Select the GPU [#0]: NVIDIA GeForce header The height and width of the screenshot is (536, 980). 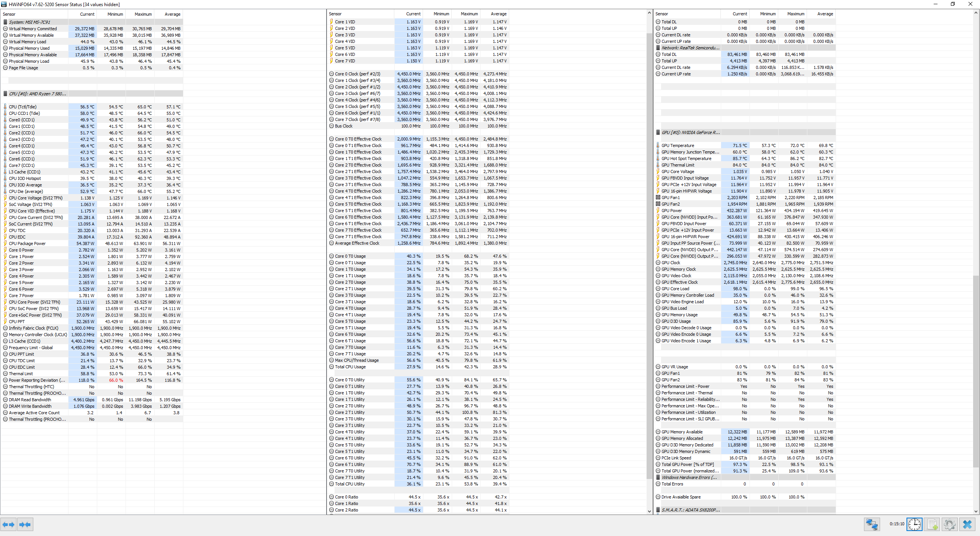click(691, 132)
